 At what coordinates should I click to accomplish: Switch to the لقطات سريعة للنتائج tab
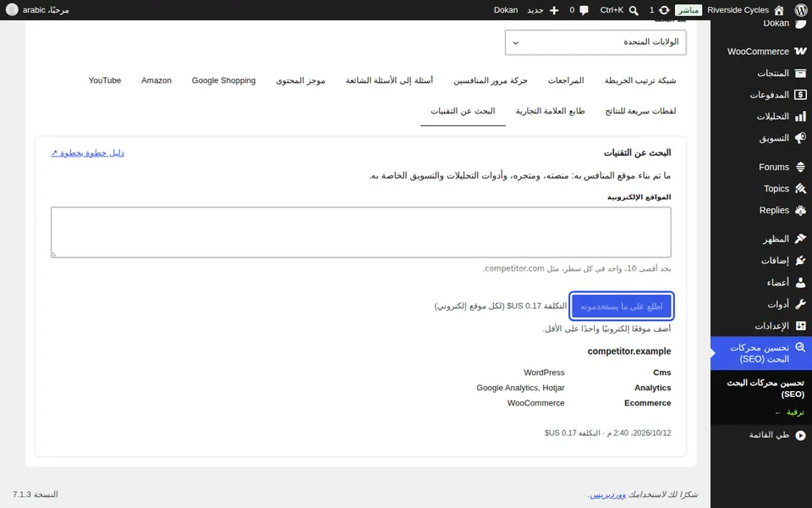(640, 111)
